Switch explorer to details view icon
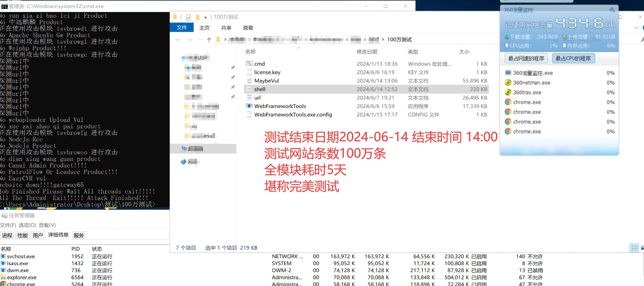This screenshot has height=286, width=644. pyautogui.click(x=634, y=248)
